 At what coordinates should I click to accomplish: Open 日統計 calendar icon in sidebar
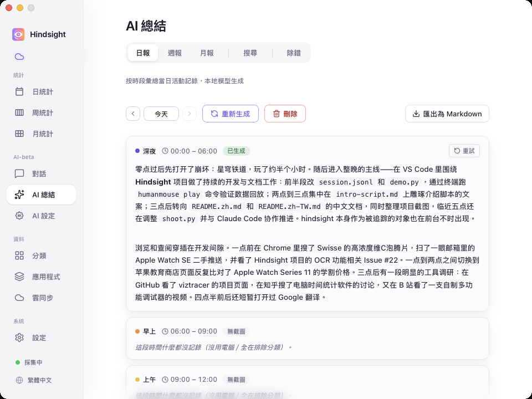(19, 91)
